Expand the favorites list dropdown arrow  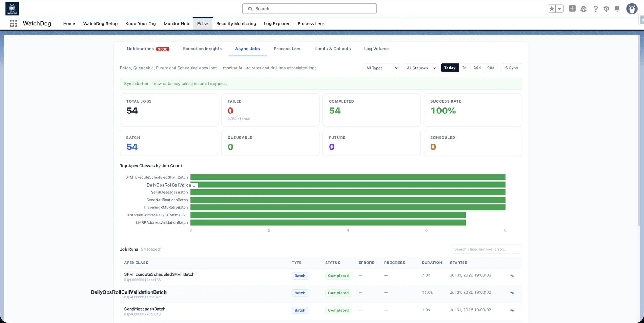pos(559,9)
